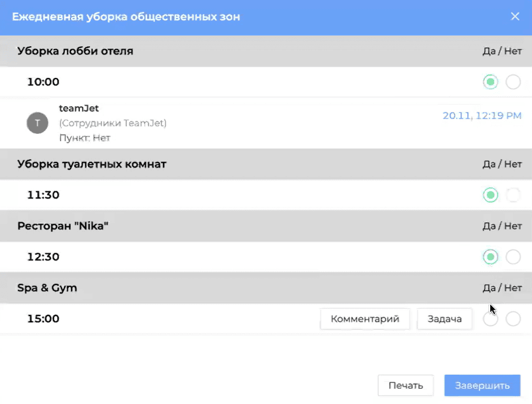Viewport: 532px width, 404px height.
Task: Select "Нет" for the 11:30 toilet cleaning
Action: (x=513, y=195)
